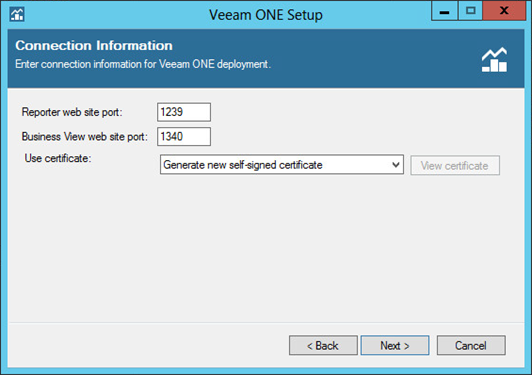This screenshot has height=375, width=532.
Task: Click the 'Connection Information' heading
Action: click(x=94, y=45)
